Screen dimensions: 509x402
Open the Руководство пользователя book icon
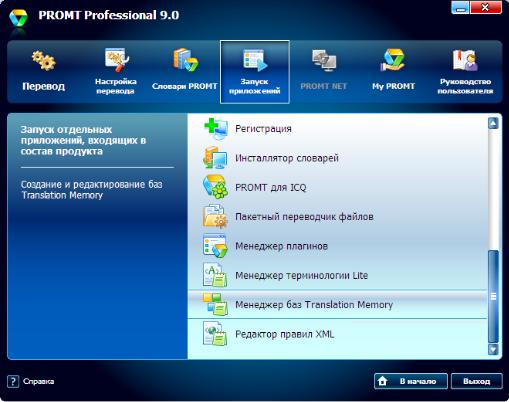tap(465, 60)
